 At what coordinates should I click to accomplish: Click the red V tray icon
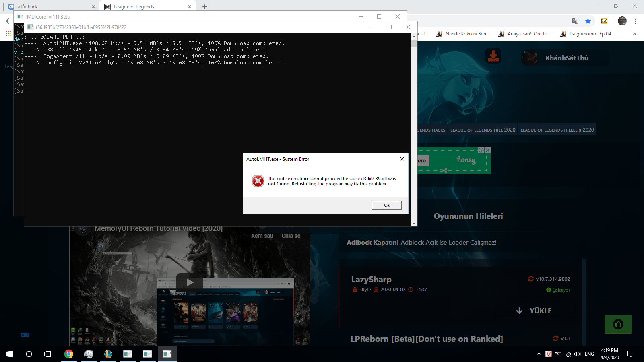pyautogui.click(x=549, y=354)
